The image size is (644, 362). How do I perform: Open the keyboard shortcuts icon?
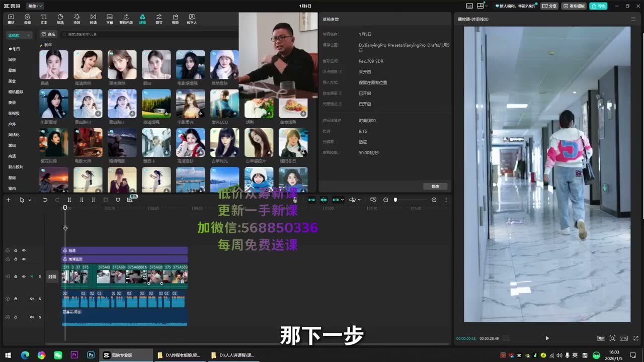469,6
